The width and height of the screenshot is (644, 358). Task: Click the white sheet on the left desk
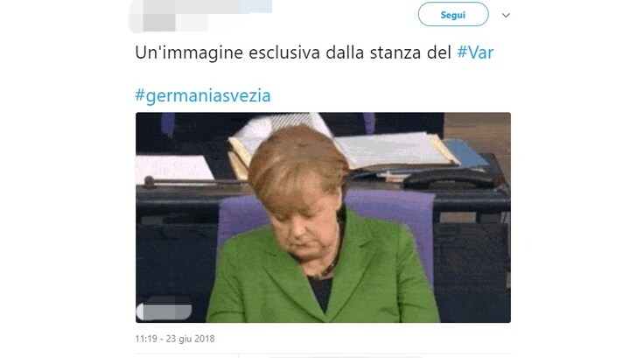pos(174,168)
